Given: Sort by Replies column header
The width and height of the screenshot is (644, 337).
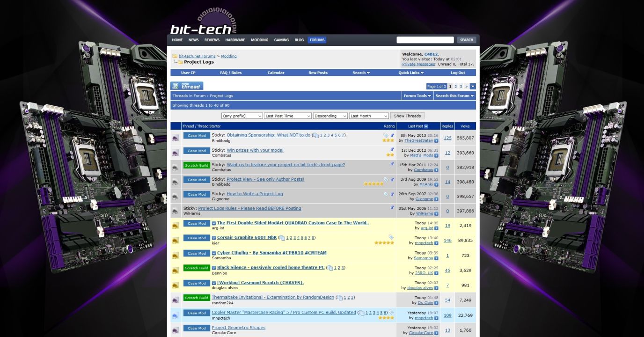Looking at the screenshot, I should click(447, 126).
